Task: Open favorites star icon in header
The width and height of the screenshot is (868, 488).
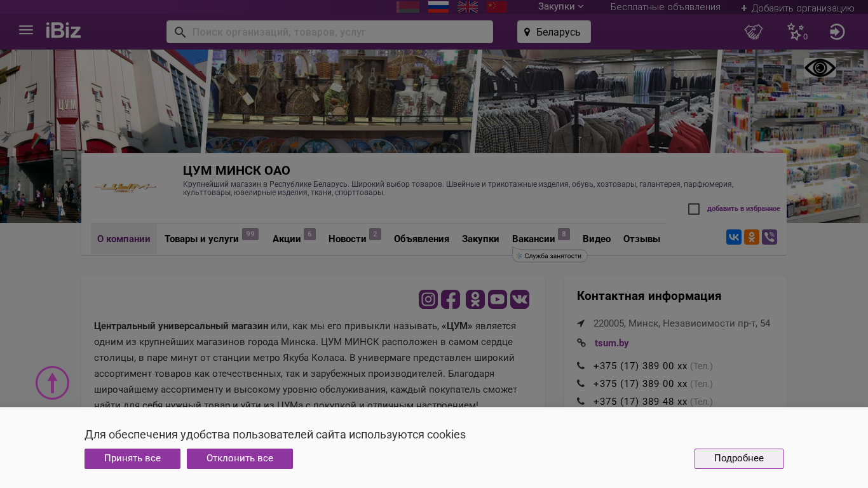Action: [x=796, y=32]
